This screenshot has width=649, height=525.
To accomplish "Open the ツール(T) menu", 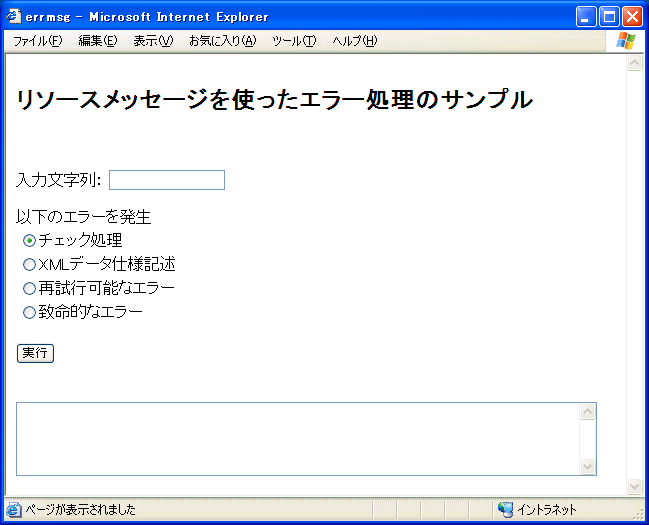I will 294,41.
